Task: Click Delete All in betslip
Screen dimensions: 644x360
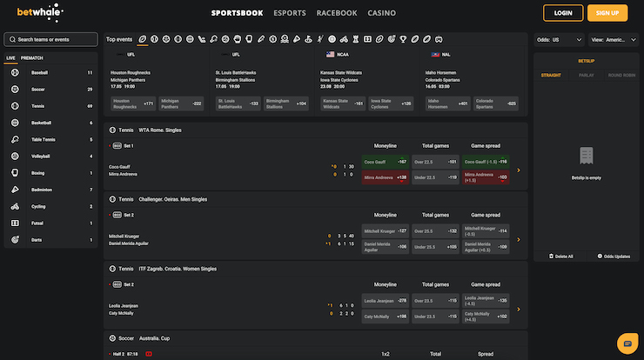Action: click(561, 257)
